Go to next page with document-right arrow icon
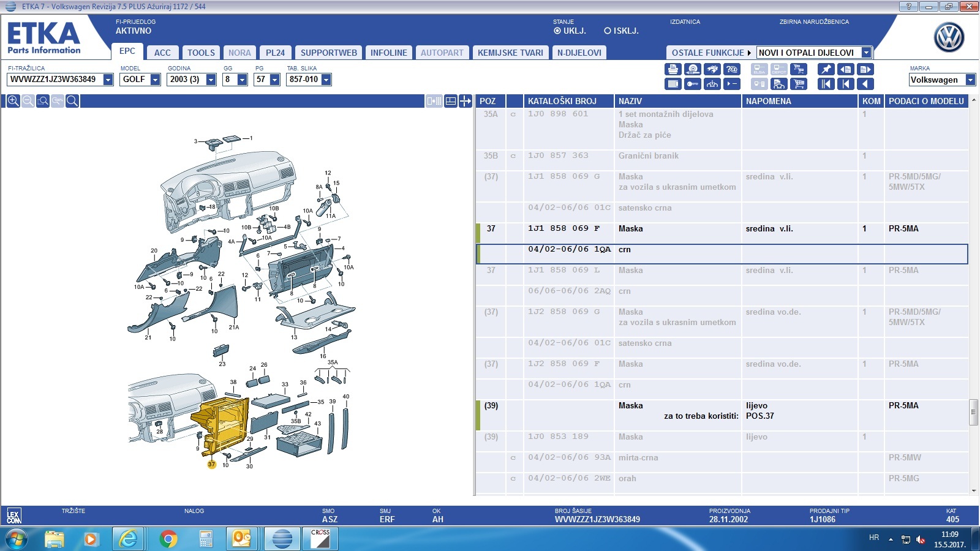Image resolution: width=980 pixels, height=551 pixels. click(x=865, y=69)
